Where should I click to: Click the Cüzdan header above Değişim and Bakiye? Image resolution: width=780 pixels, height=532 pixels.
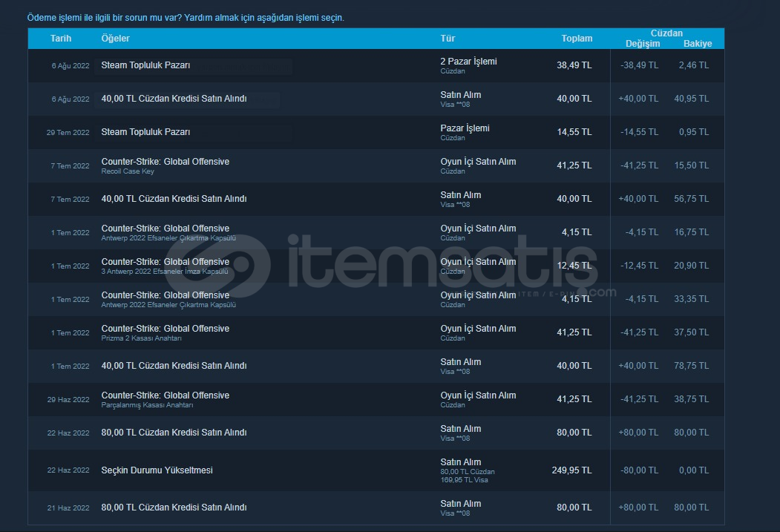tap(666, 33)
